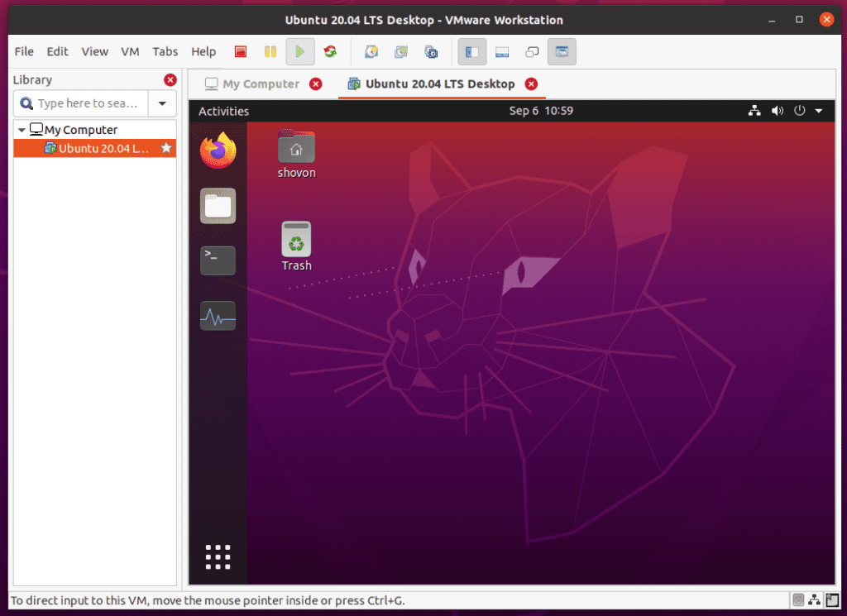The height and width of the screenshot is (616, 847).
Task: Open the guest system status menu
Action: [819, 110]
